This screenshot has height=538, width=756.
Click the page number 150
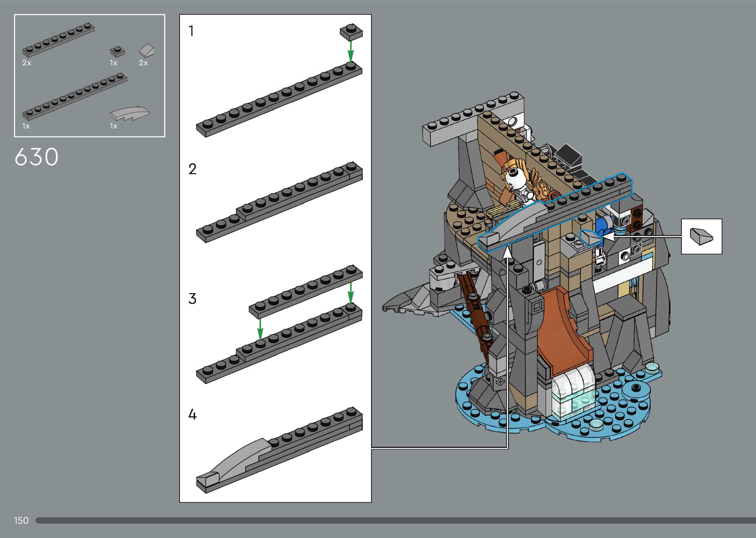[x=21, y=520]
